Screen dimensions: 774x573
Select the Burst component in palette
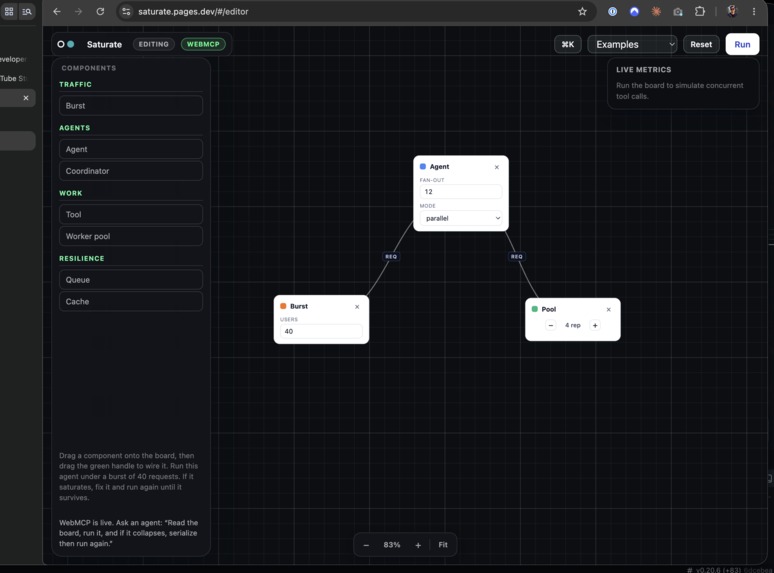coord(131,106)
